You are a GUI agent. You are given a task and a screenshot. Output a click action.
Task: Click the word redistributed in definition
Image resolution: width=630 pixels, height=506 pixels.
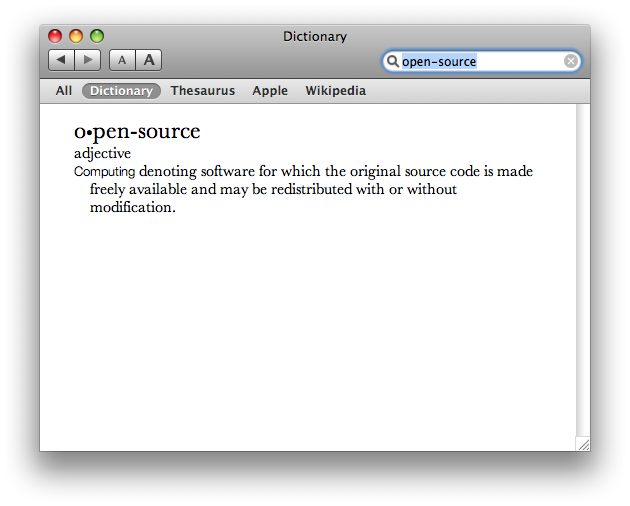point(311,189)
